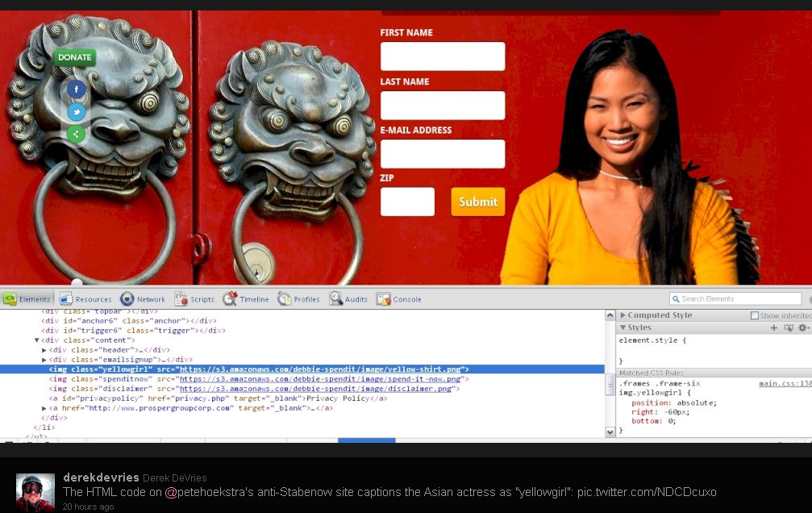Click the toggle element state icon

788,327
